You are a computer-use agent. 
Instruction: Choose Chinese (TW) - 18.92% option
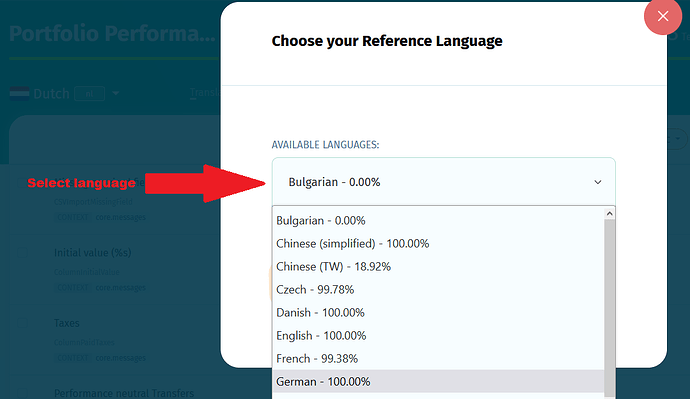[x=438, y=266]
